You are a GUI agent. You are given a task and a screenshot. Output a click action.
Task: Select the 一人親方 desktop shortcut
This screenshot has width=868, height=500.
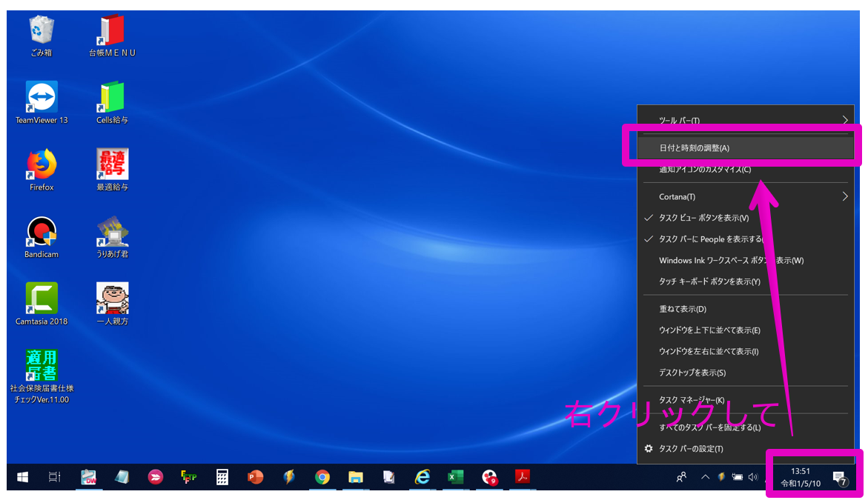[113, 304]
